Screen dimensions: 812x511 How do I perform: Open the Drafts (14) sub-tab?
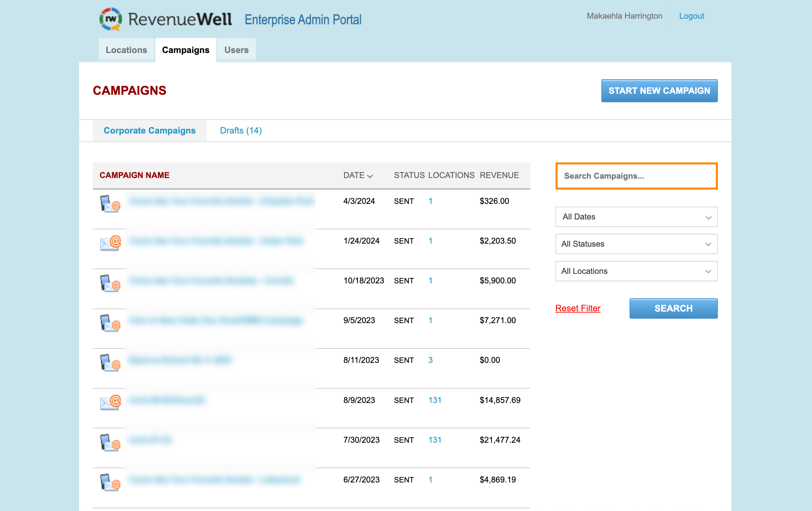241,130
